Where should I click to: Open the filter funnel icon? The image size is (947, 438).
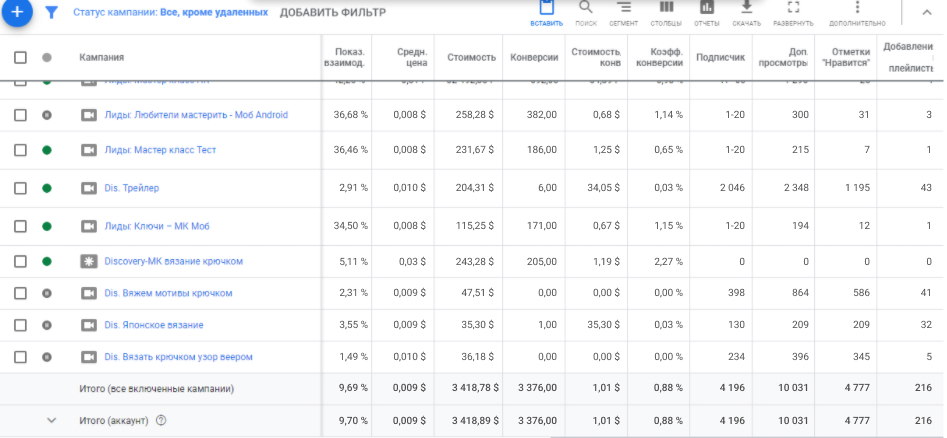point(52,12)
